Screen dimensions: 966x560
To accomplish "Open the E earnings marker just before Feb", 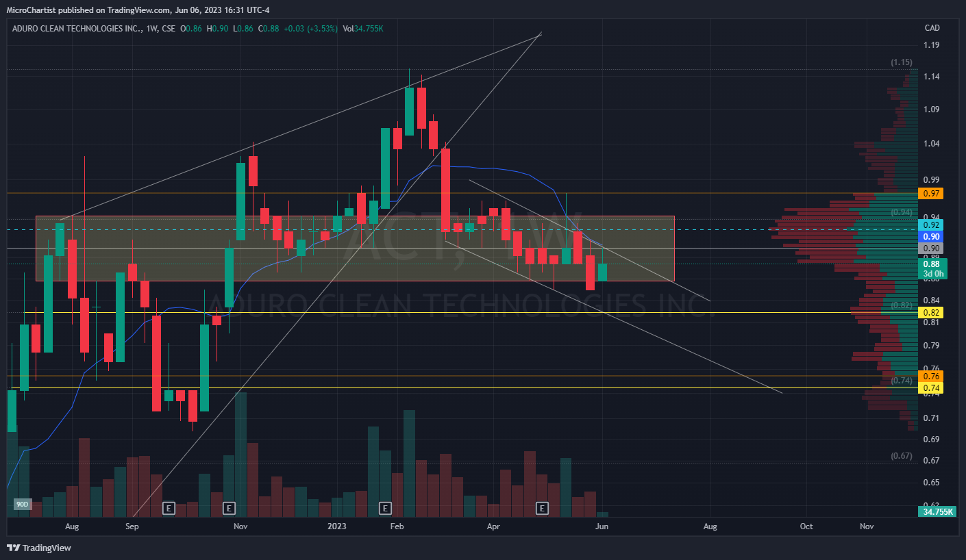I will (x=386, y=508).
